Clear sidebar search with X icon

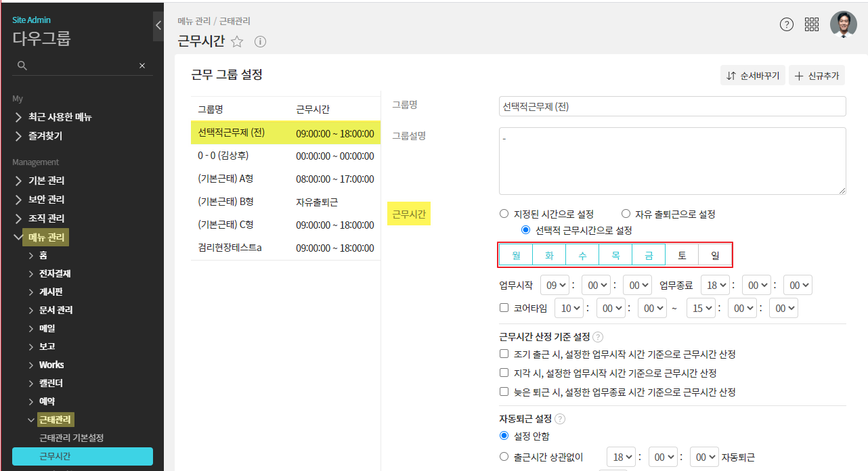(x=142, y=66)
